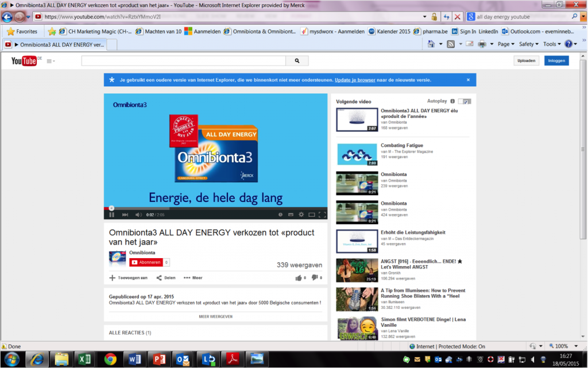Open 'Kalender 2015' favorite
The image size is (588, 368).
coord(389,32)
